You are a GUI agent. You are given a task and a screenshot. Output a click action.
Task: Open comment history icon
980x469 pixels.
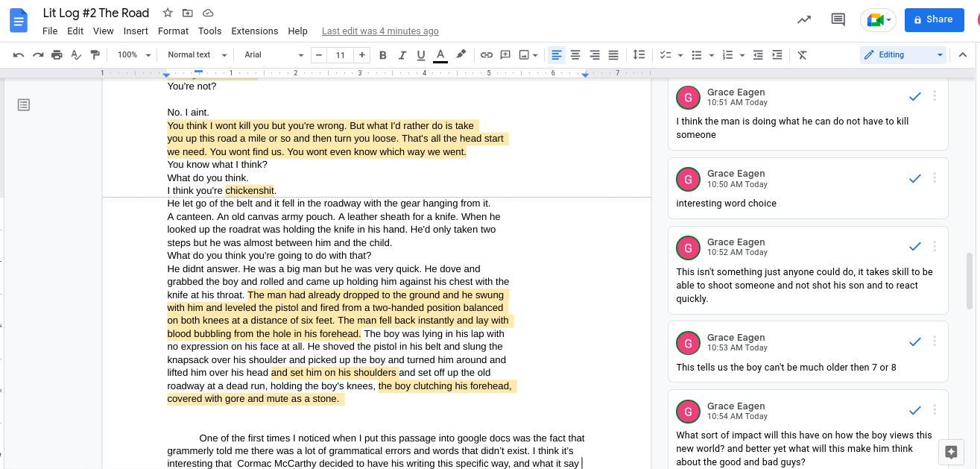click(838, 20)
